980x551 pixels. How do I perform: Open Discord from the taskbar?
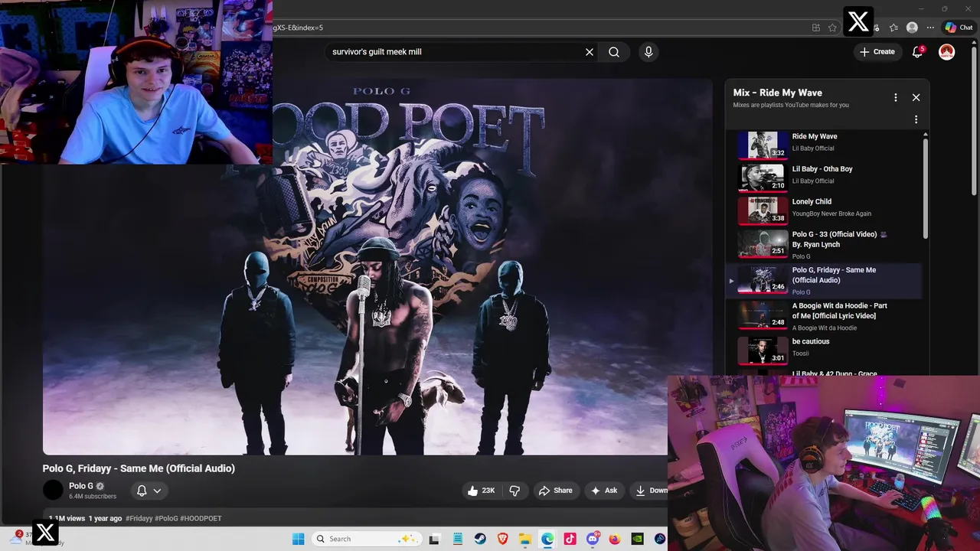click(x=593, y=539)
